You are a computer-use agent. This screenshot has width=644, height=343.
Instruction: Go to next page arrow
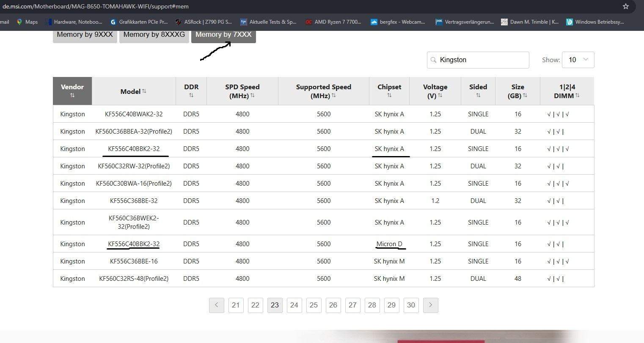coord(431,305)
